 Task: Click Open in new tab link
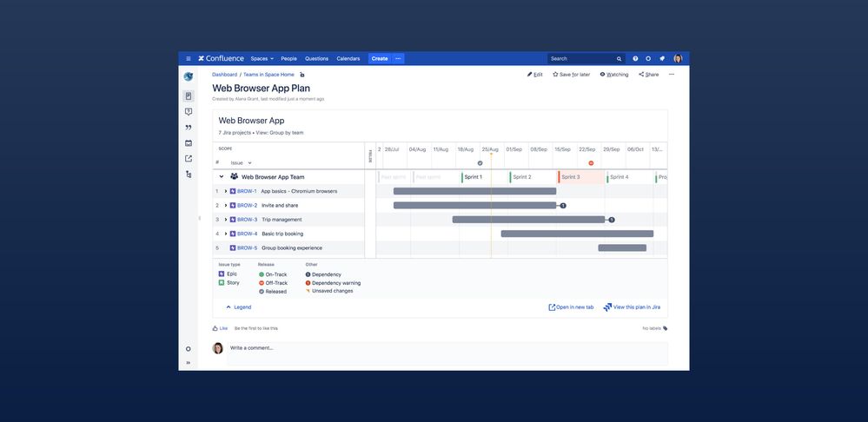tap(571, 307)
